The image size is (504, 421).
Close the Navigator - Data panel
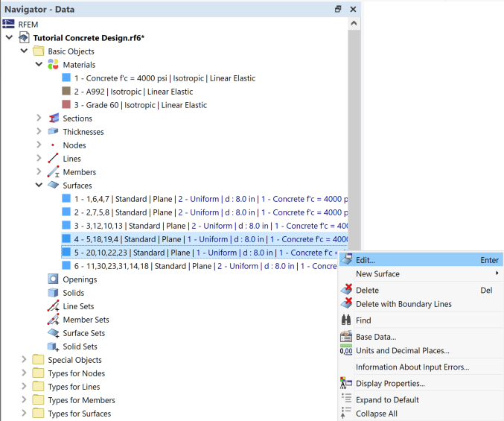click(x=353, y=9)
